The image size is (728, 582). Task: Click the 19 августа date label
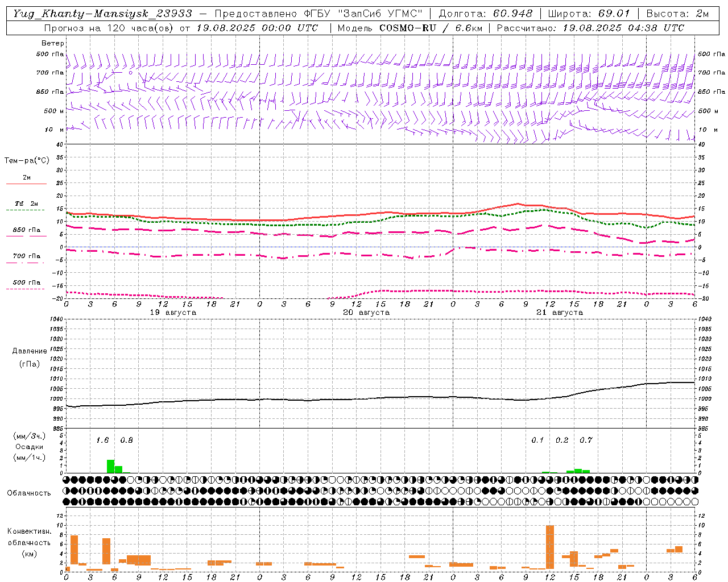click(173, 313)
